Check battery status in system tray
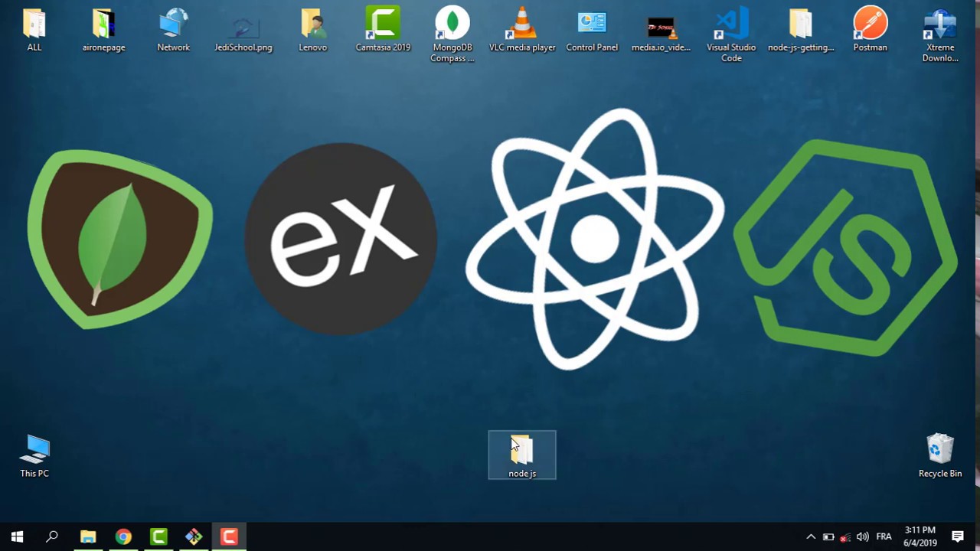Screen dimensions: 980x551 pyautogui.click(x=828, y=536)
